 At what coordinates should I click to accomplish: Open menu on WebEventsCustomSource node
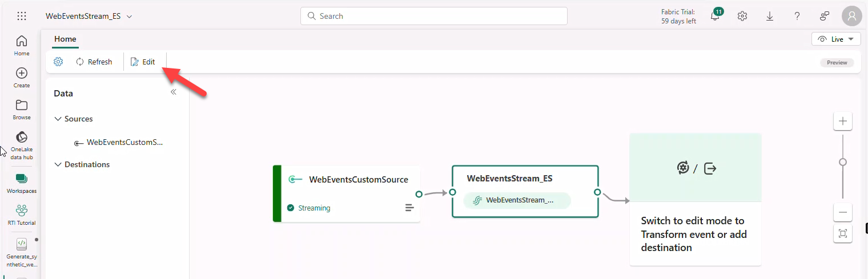pos(409,208)
